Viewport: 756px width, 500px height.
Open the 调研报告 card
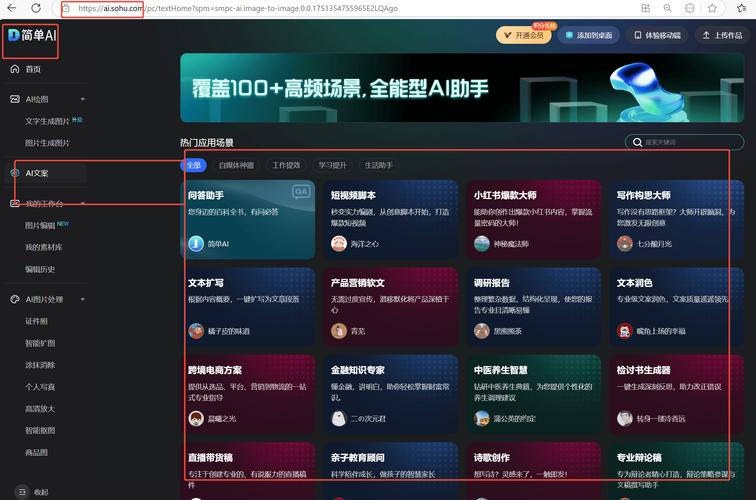click(534, 307)
